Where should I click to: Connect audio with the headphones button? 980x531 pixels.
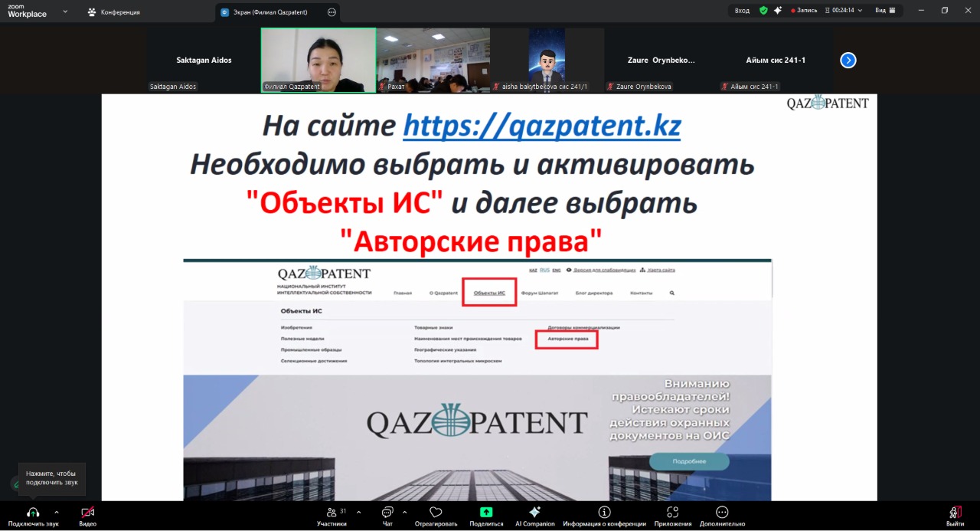pos(33,513)
